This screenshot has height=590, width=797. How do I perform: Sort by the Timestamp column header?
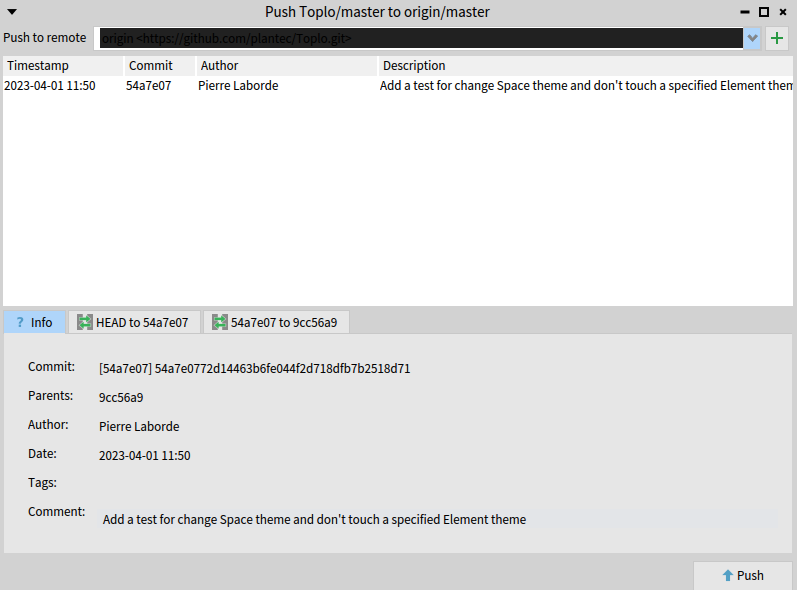click(63, 66)
